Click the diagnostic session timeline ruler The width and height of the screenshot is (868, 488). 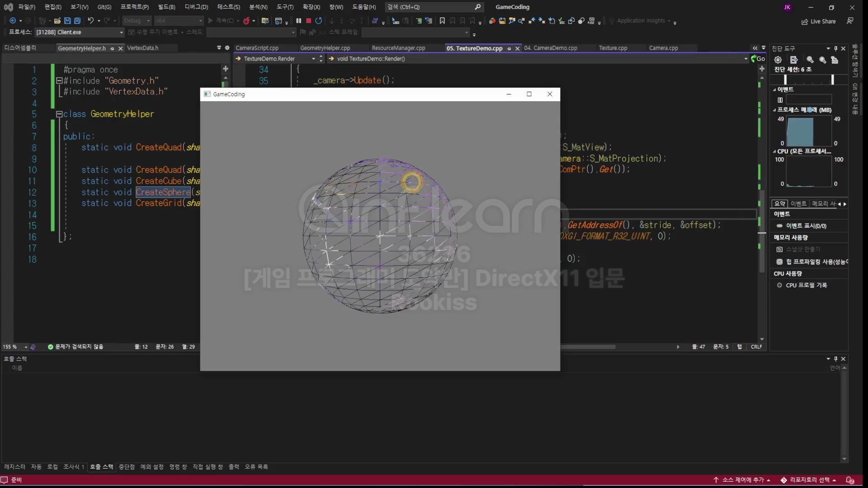click(x=809, y=80)
